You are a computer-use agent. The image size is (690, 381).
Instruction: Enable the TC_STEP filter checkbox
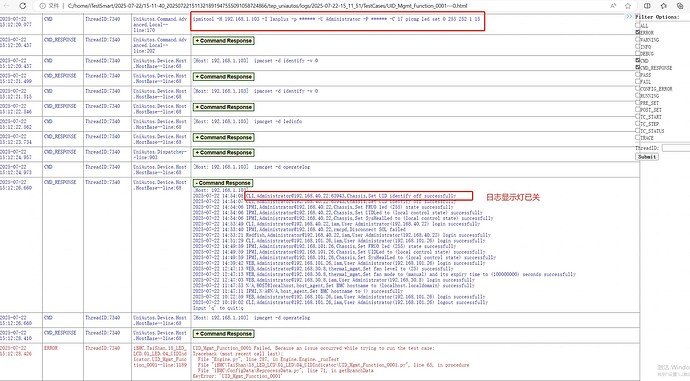[638, 124]
